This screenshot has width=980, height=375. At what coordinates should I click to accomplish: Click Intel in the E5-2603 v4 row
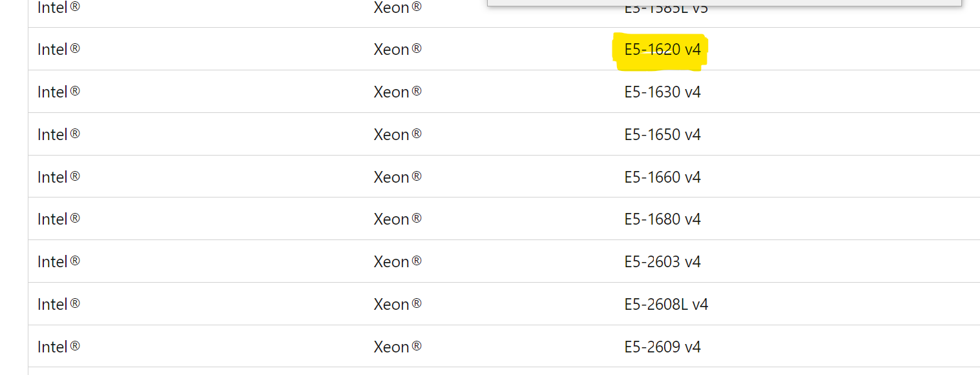tap(53, 262)
